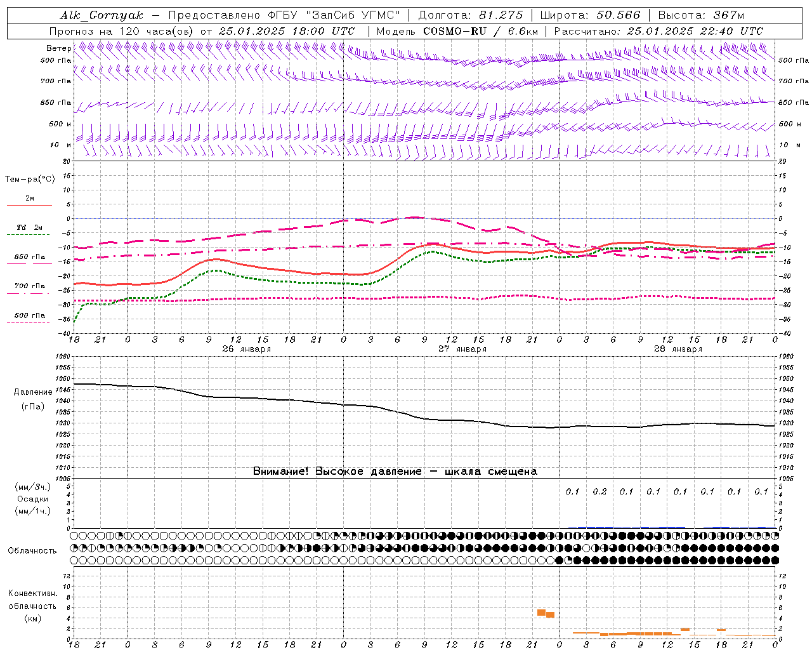Click the 700 гПа temperature legend entry
The image size is (812, 650).
tap(30, 286)
